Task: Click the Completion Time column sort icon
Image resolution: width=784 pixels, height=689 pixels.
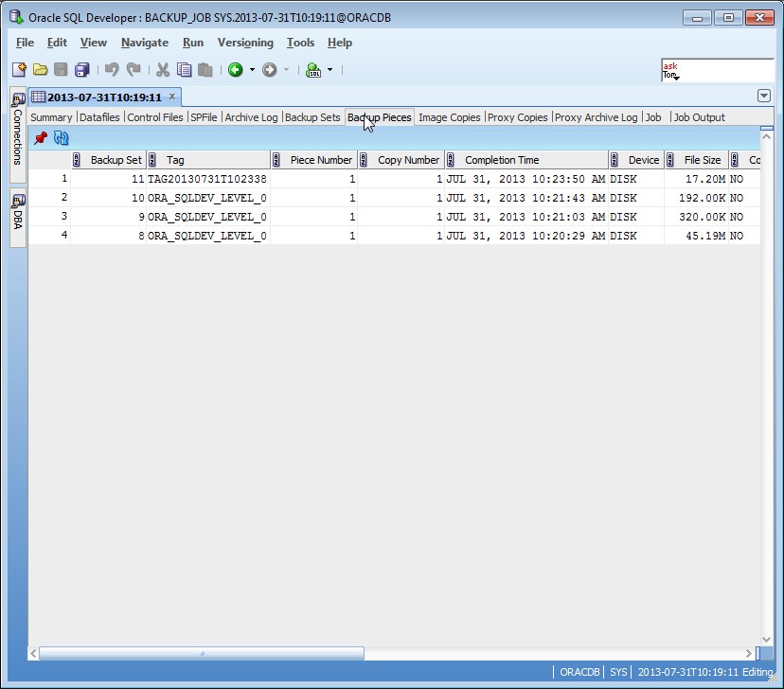Action: [x=451, y=160]
